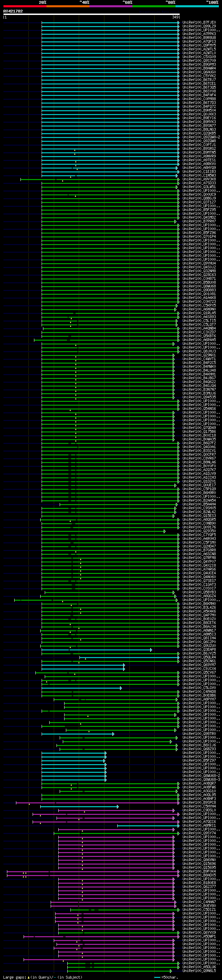Click the UniRef100_B4P2C5 label

click(x=199, y=363)
